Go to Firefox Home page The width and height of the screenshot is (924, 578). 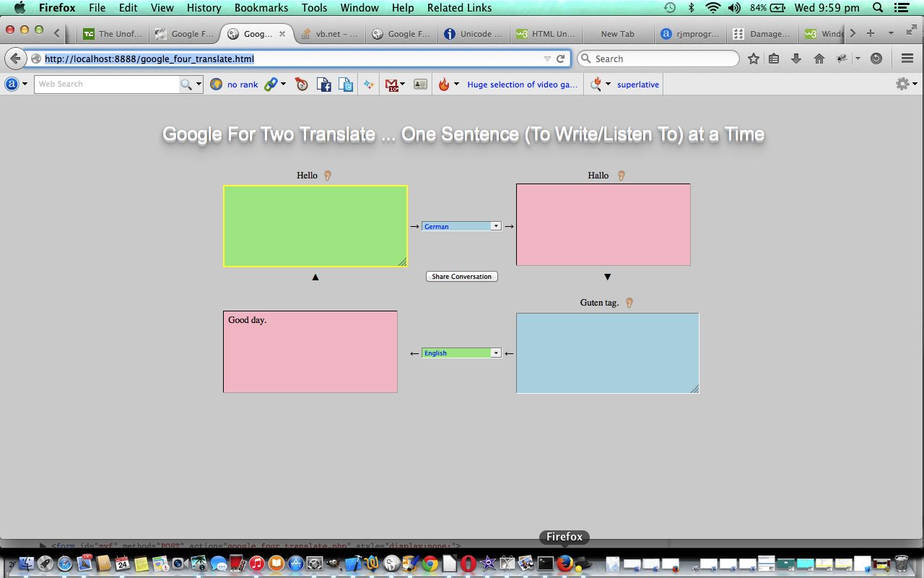coord(819,59)
